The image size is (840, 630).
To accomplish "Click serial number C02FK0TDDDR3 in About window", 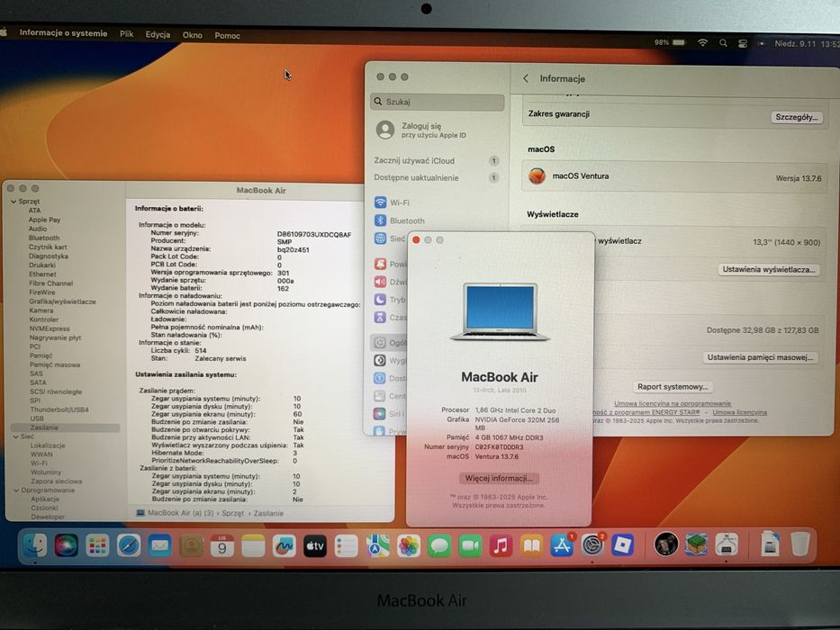I will click(500, 446).
